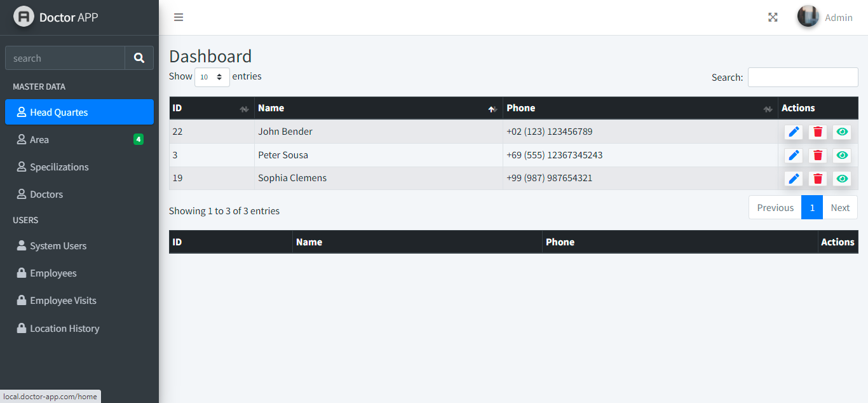Sort the Name column using its sort arrows
This screenshot has width=868, height=403.
(492, 109)
